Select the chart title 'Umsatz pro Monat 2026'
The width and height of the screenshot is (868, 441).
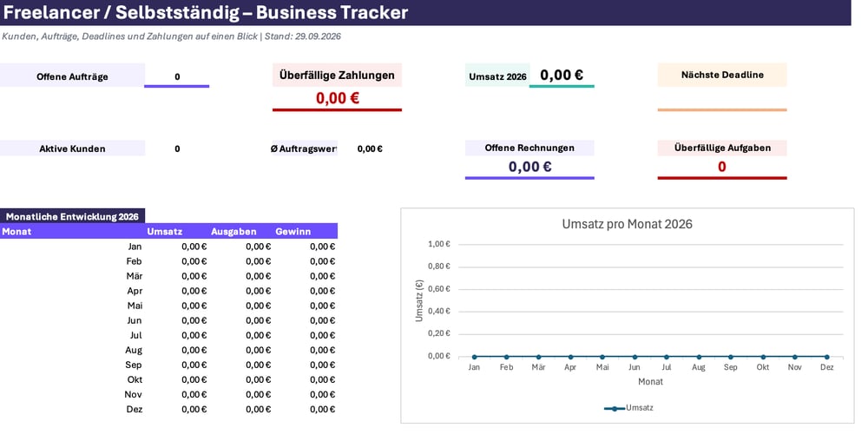tap(628, 224)
